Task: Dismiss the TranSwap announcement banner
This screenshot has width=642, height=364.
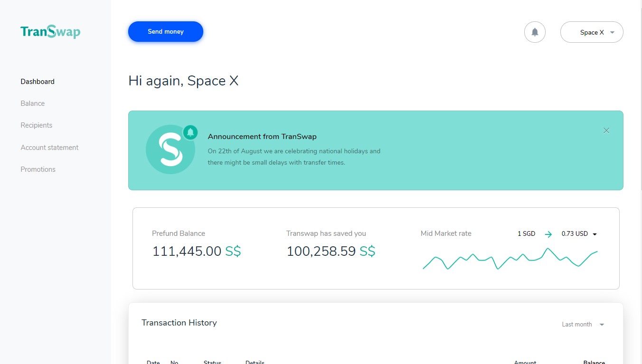Action: coord(606,131)
